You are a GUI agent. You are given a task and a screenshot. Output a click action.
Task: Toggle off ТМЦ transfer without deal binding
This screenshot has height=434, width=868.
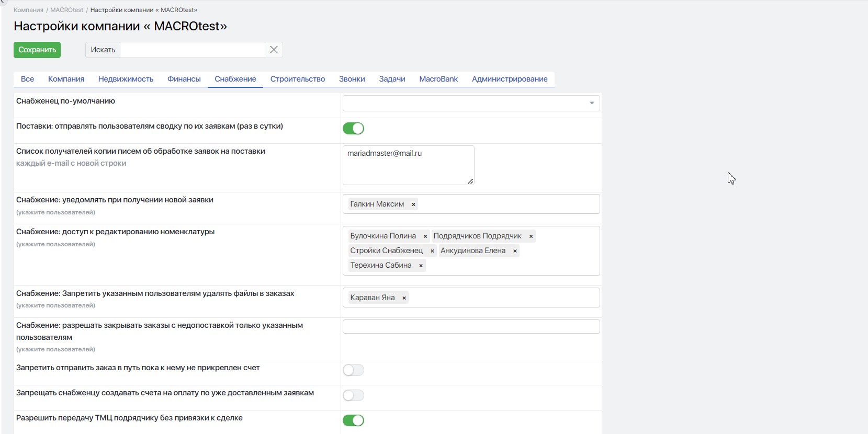tap(353, 420)
